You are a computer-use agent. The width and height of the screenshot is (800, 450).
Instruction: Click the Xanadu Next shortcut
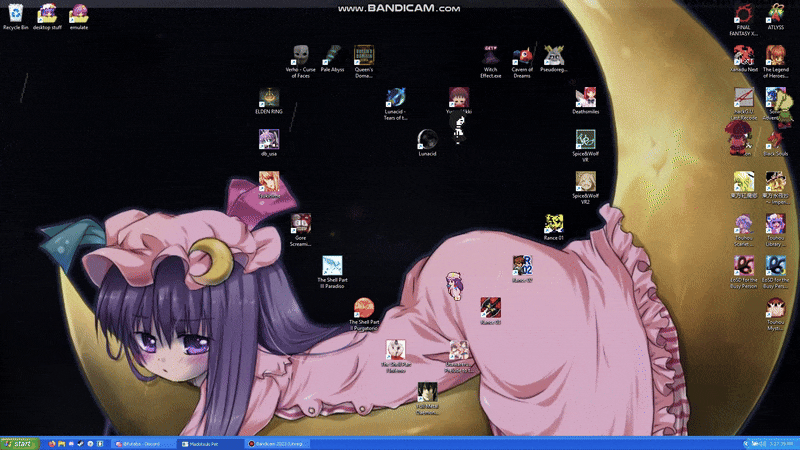(743, 55)
